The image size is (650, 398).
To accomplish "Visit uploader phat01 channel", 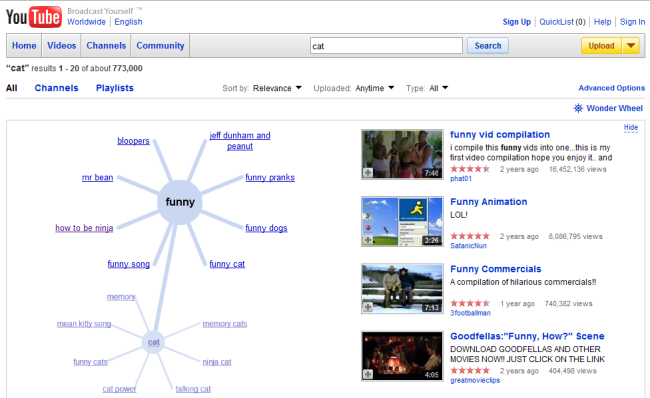I will click(461, 179).
